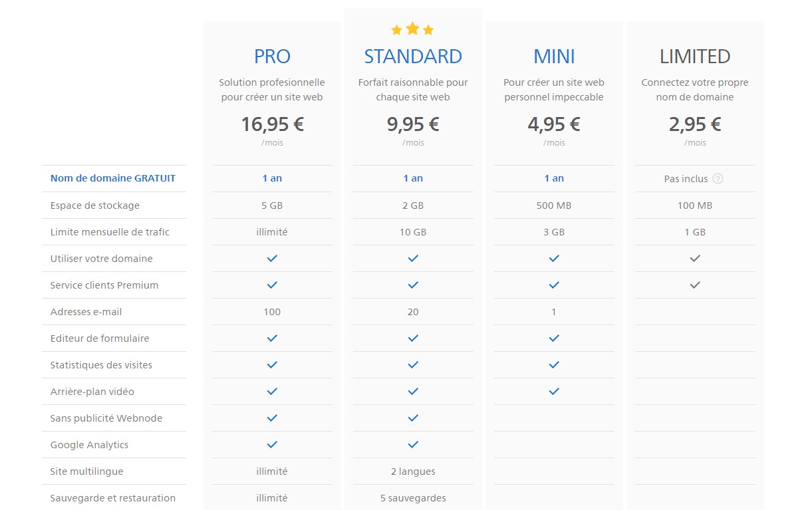
Task: Click STANDARD checkmark for Google Analytics
Action: (x=413, y=444)
